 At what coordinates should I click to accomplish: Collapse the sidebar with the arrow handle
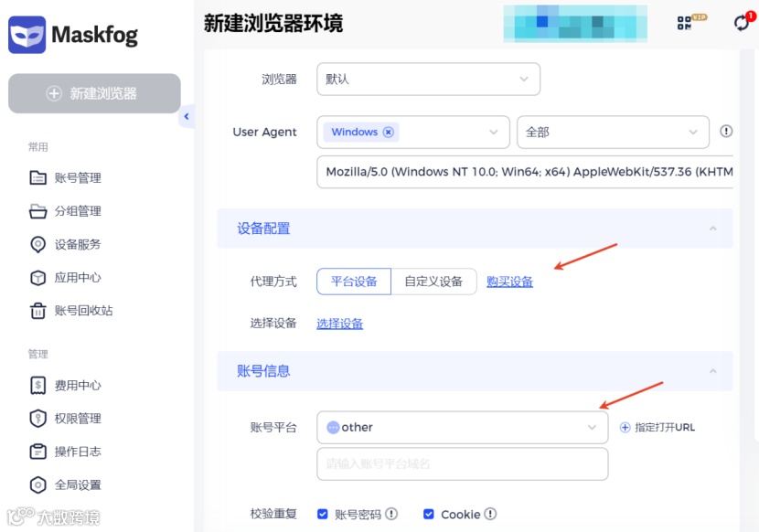pyautogui.click(x=187, y=116)
